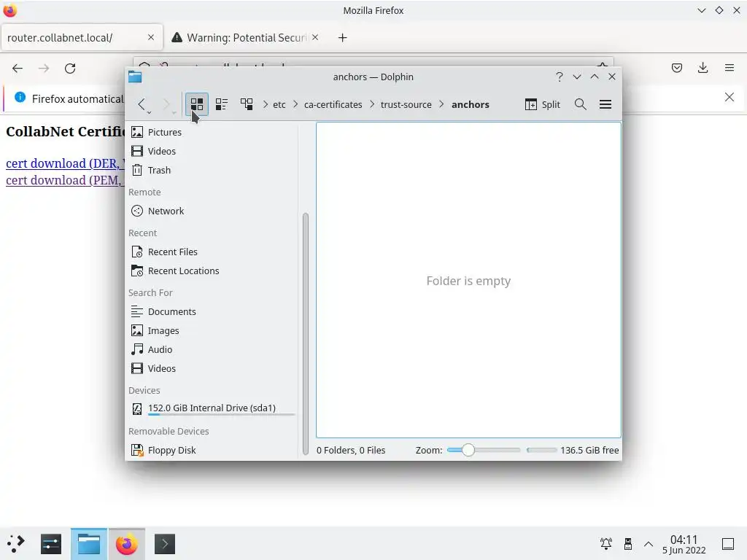Open Dolphin search
747x560 pixels.
pyautogui.click(x=580, y=104)
